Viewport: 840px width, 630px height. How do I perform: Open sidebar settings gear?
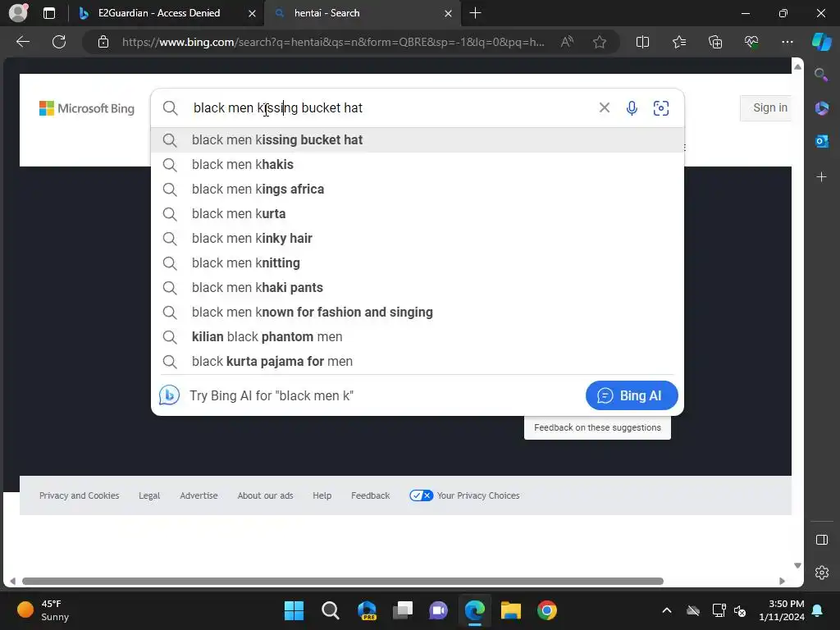point(821,573)
